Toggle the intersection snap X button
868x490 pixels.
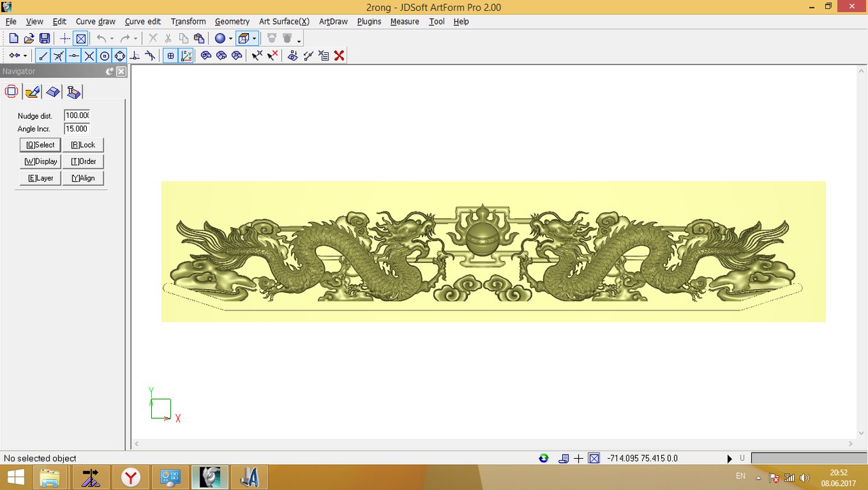coord(89,56)
